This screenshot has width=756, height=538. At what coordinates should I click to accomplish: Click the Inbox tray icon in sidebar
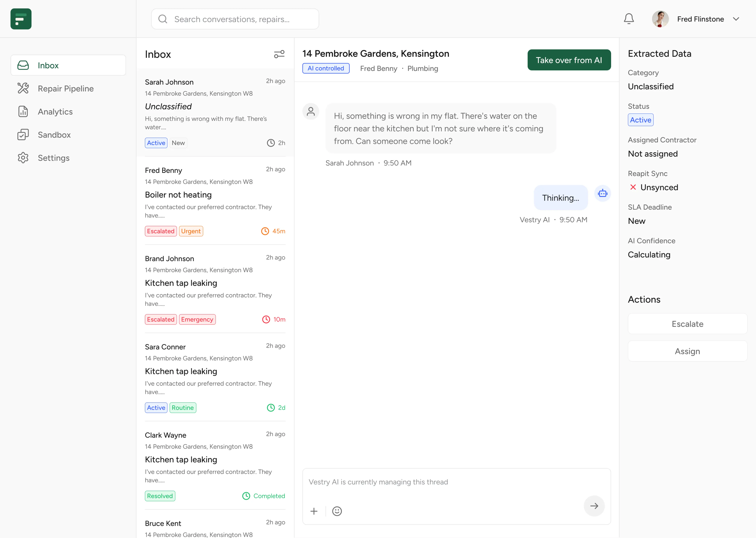point(23,65)
